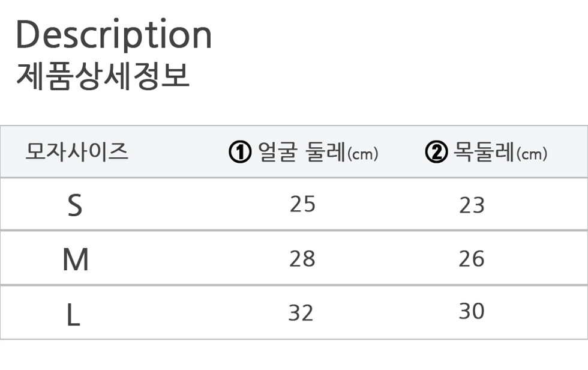Select the M size row label
Screen dimensions: 588x370
click(76, 259)
